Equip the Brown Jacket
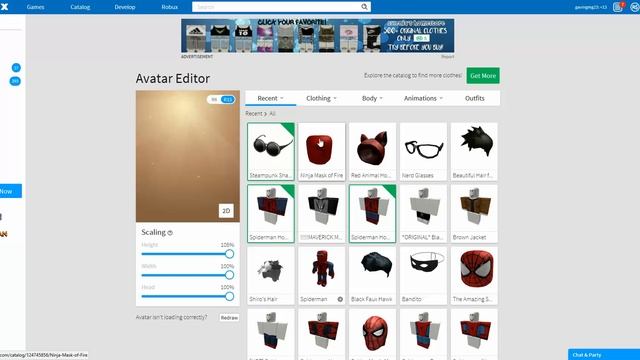 [474, 213]
